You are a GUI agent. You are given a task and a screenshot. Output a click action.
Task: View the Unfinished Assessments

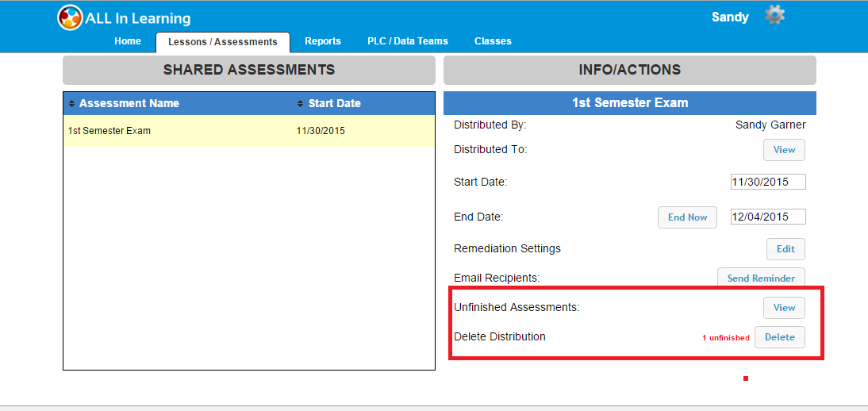tap(784, 308)
